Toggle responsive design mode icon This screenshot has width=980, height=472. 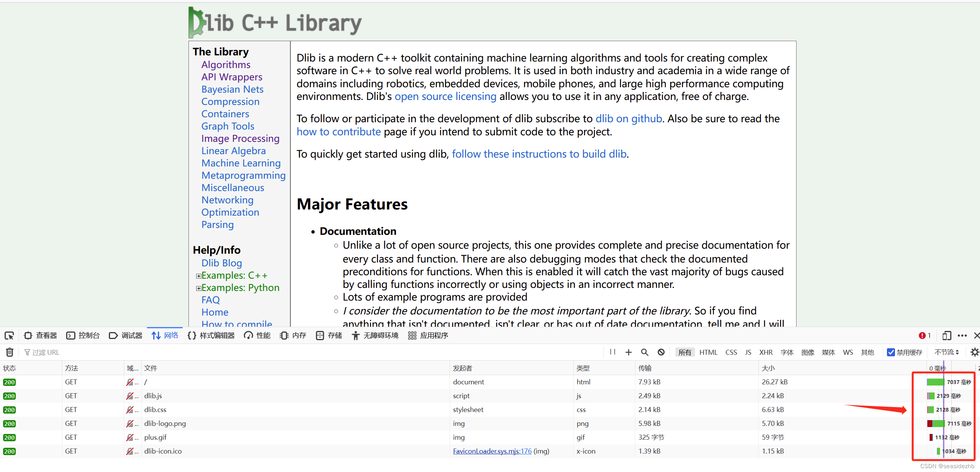point(947,336)
